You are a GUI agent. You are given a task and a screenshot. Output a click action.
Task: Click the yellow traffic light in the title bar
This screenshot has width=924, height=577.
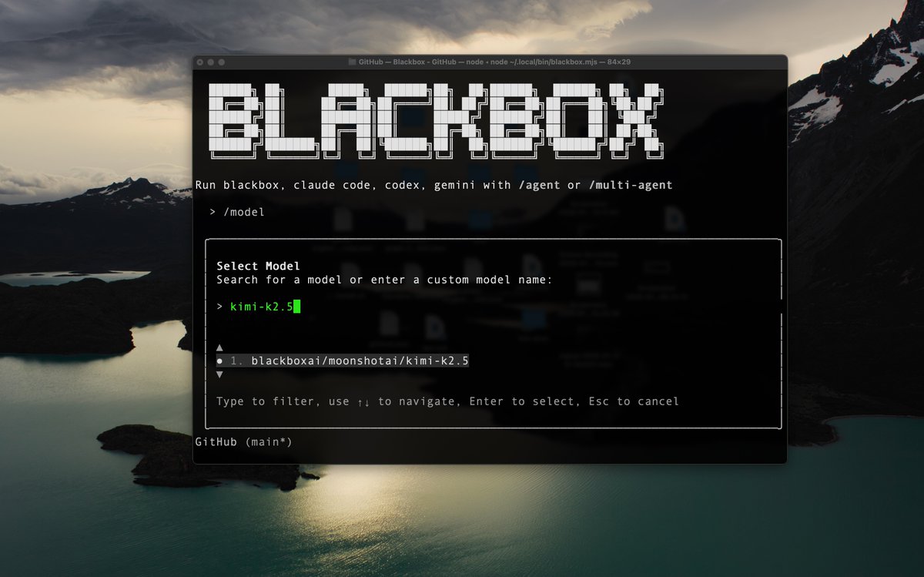[210, 62]
